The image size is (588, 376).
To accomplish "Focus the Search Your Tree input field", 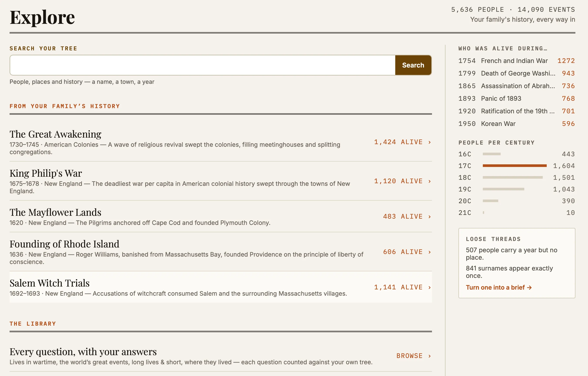I will point(202,65).
